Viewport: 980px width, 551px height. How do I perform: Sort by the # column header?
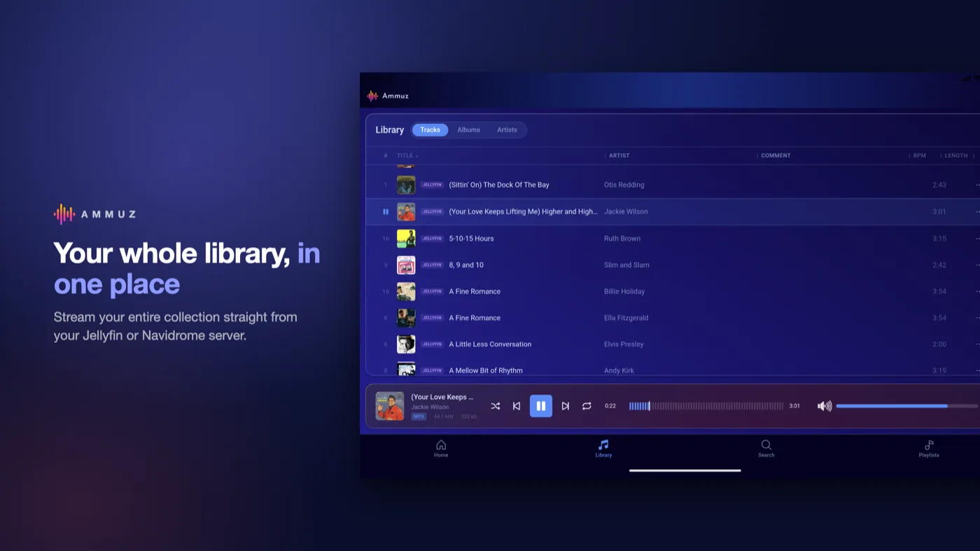(x=385, y=155)
